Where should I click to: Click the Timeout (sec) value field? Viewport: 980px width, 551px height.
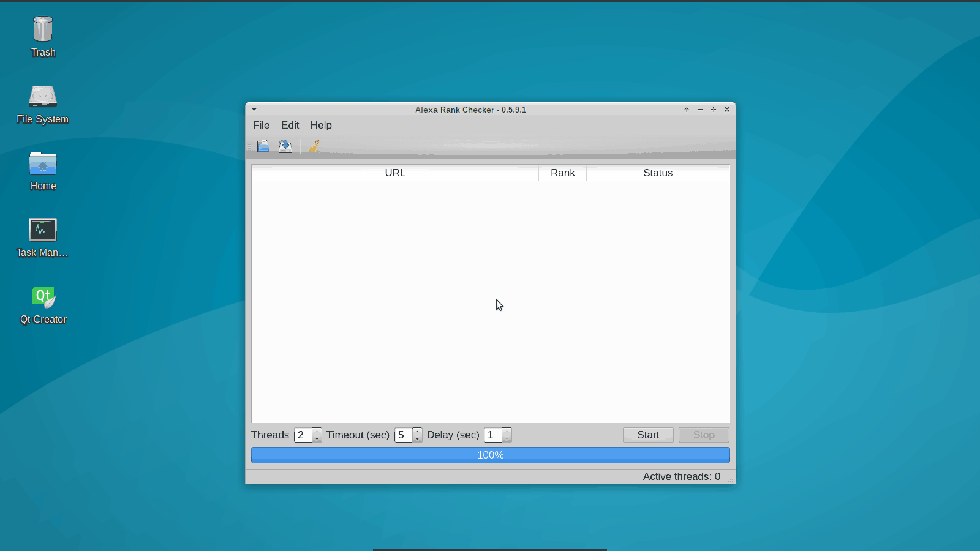point(404,435)
